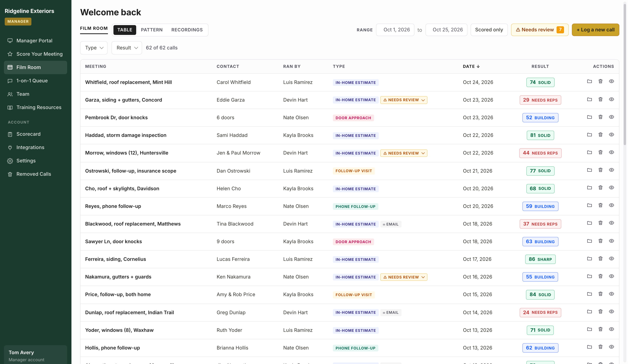Open the 1-on-1 Queue page
The image size is (628, 364).
pyautogui.click(x=35, y=81)
